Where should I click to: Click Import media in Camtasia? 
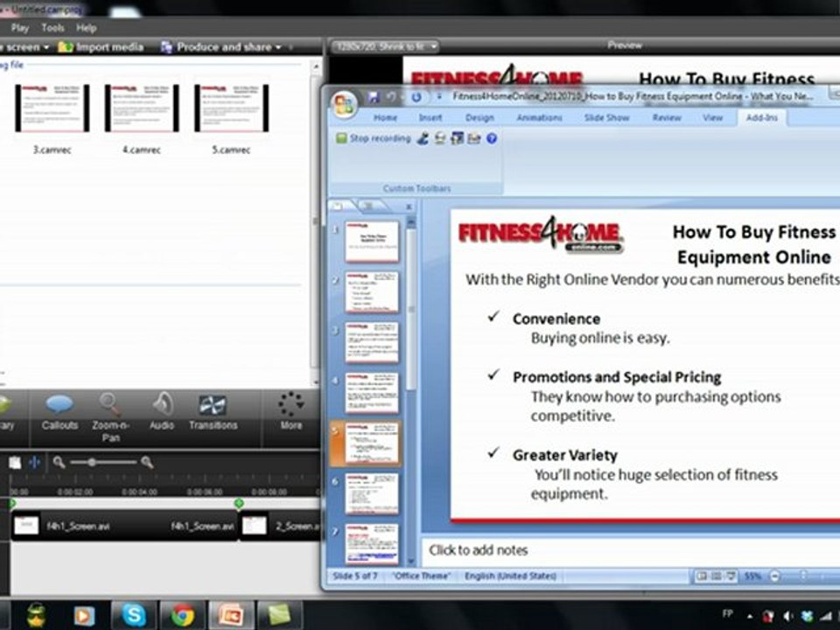pos(101,47)
